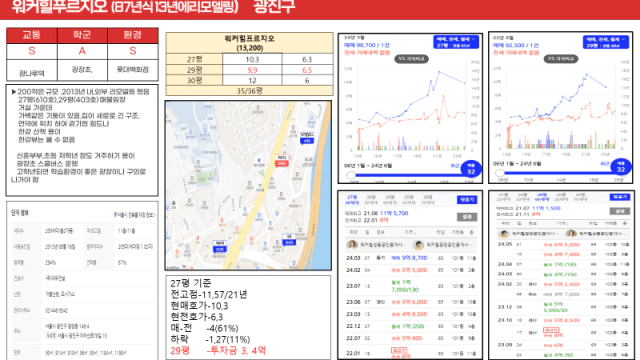Select the 30평 tab in the 11억 1,500 panel

pos(561,197)
